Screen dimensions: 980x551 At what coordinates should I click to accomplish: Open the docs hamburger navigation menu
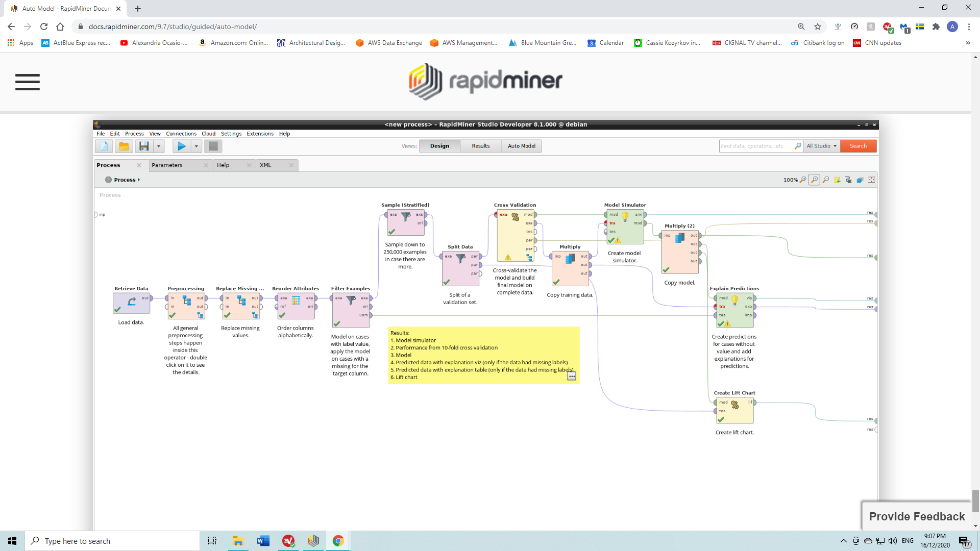coord(28,82)
